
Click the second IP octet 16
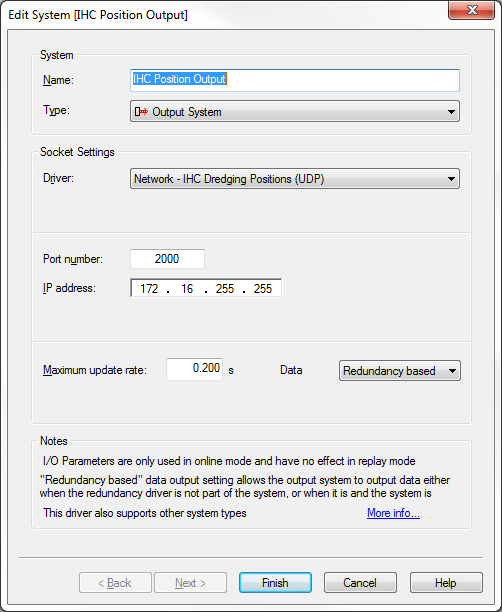coord(187,289)
